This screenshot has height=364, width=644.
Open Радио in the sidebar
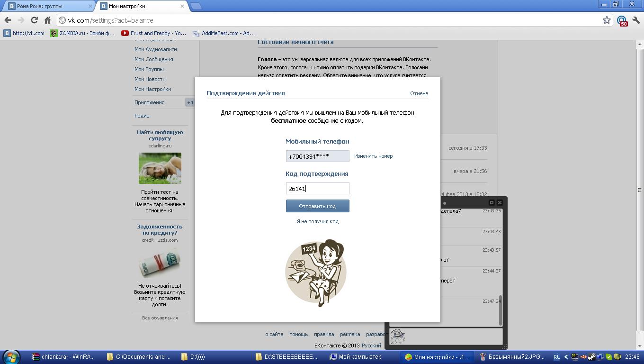pyautogui.click(x=142, y=116)
